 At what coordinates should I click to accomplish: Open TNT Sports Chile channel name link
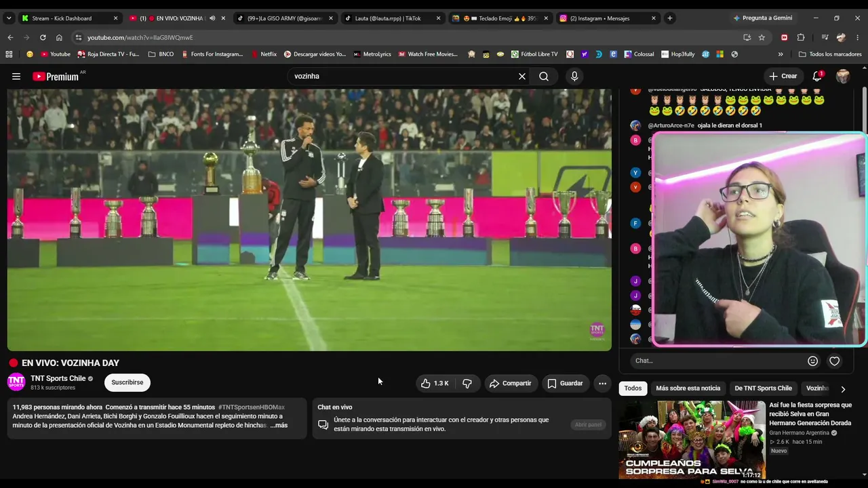point(58,378)
